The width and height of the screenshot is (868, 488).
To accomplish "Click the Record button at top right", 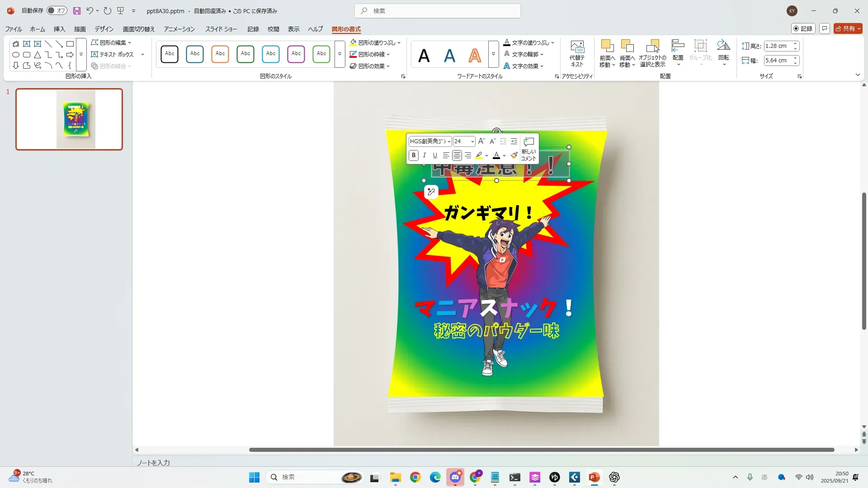I will 803,28.
